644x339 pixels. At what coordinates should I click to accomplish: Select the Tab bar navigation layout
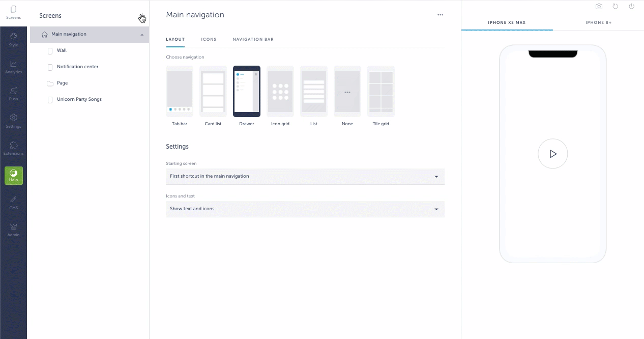[x=180, y=92]
